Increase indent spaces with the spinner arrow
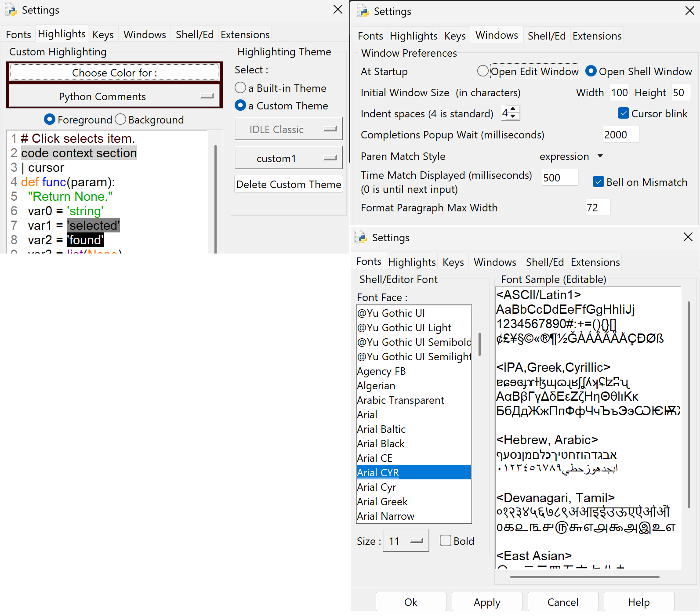Image resolution: width=700 pixels, height=616 pixels. pos(513,109)
